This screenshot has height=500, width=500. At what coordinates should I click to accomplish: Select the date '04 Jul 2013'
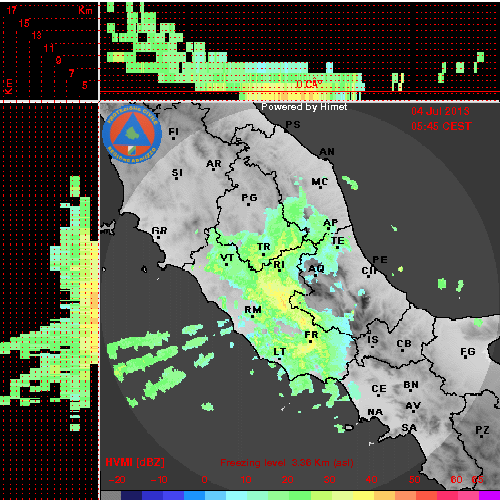click(x=440, y=111)
